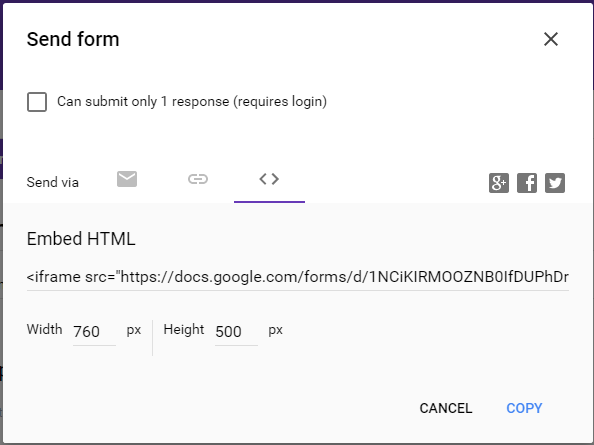Select the iframe embed code field
The width and height of the screenshot is (594, 445).
click(298, 277)
